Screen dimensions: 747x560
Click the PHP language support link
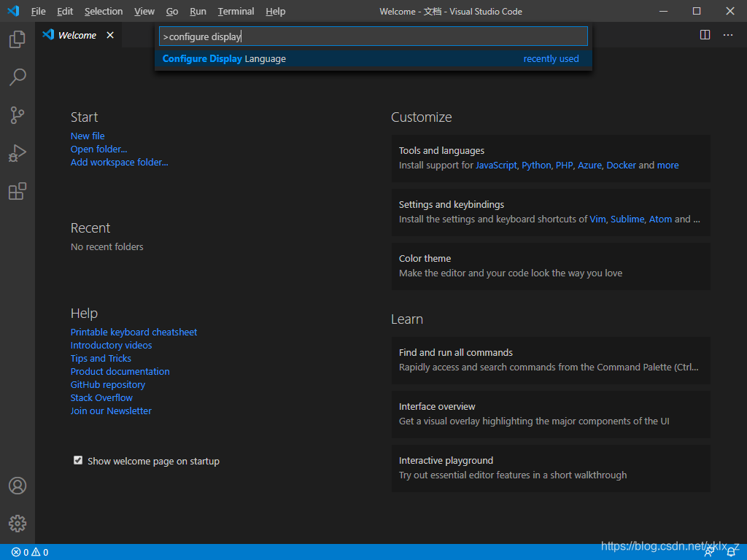pyautogui.click(x=564, y=166)
